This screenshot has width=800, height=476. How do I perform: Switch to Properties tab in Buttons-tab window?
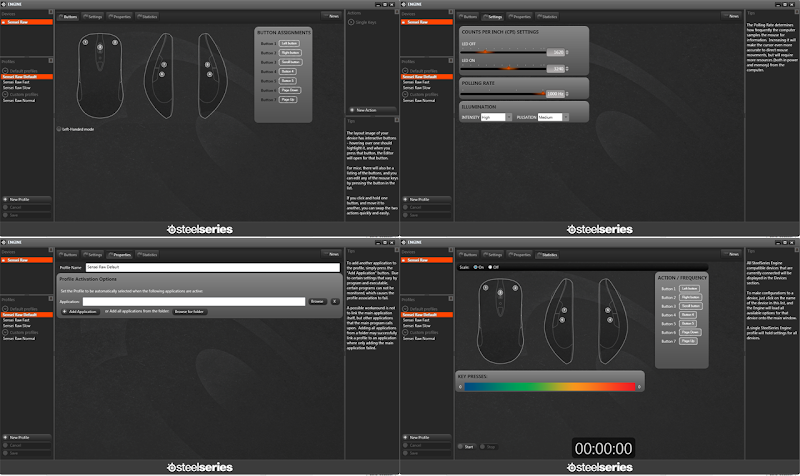click(x=120, y=16)
